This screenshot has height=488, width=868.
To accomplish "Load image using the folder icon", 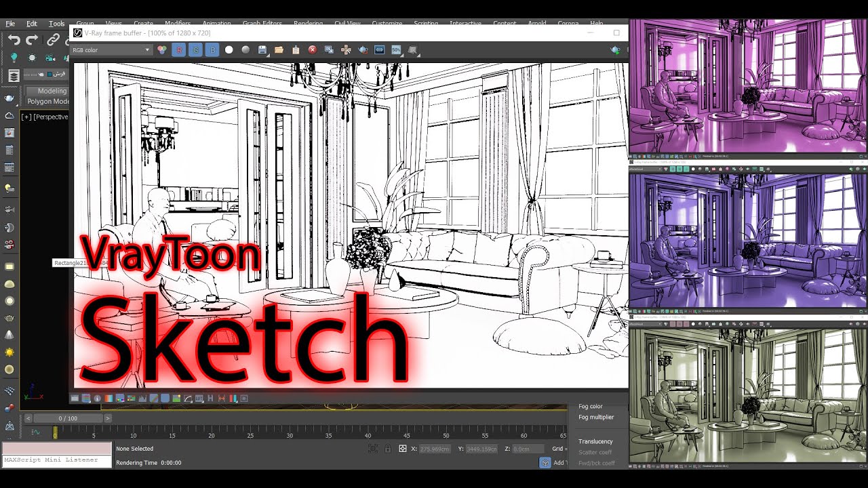I will point(279,50).
